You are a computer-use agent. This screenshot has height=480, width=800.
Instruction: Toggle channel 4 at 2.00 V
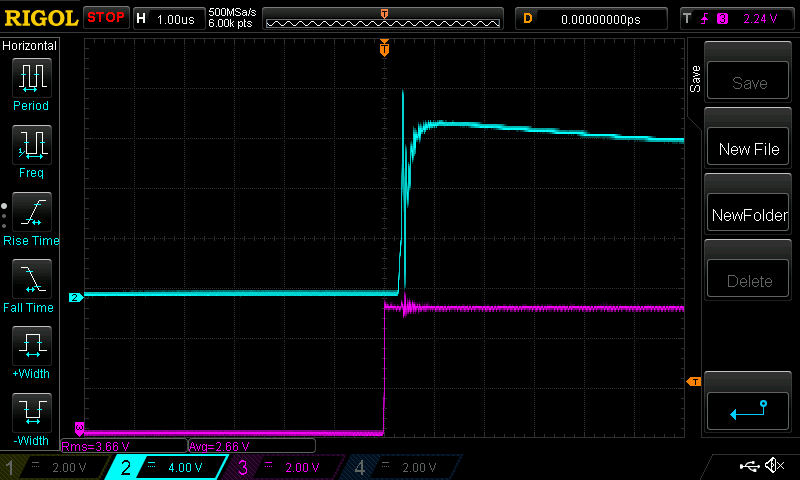click(400, 467)
